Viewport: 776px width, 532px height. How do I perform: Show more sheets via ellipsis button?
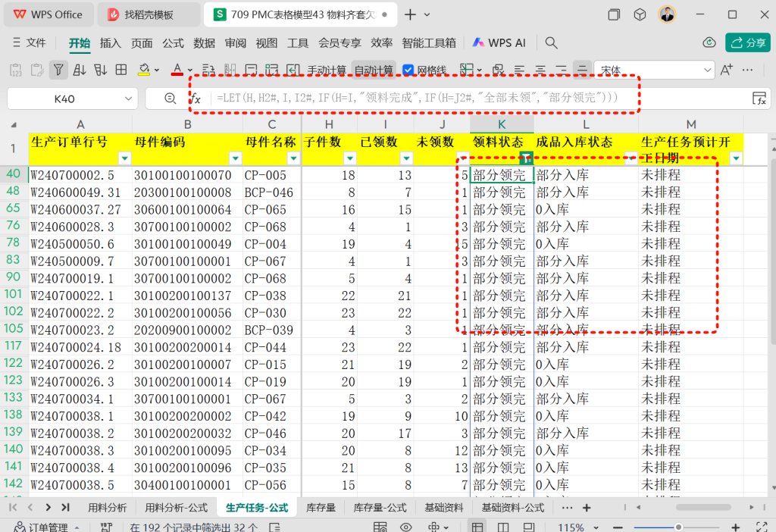(x=567, y=507)
